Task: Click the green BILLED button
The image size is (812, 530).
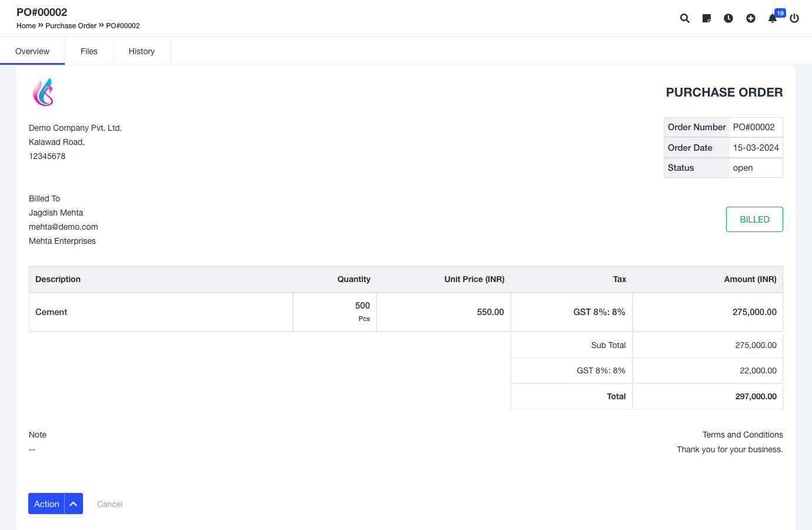Action: (x=754, y=219)
